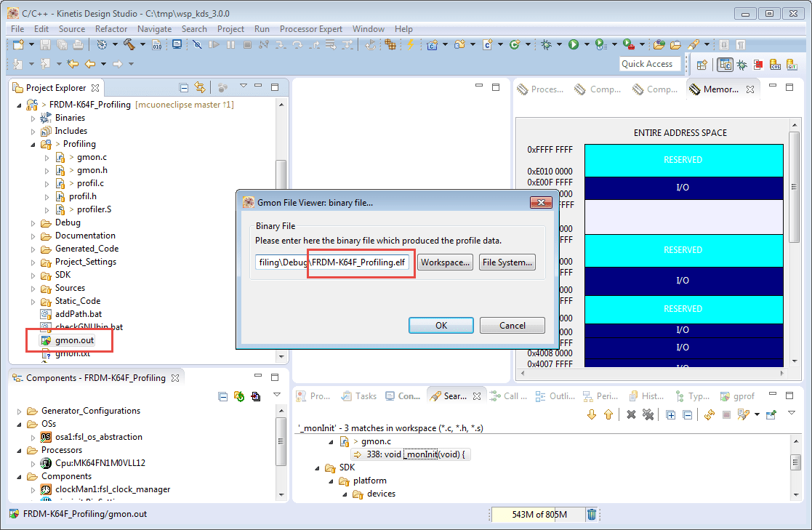Switch to the Debug perspective icon
812x530 pixels.
742,65
